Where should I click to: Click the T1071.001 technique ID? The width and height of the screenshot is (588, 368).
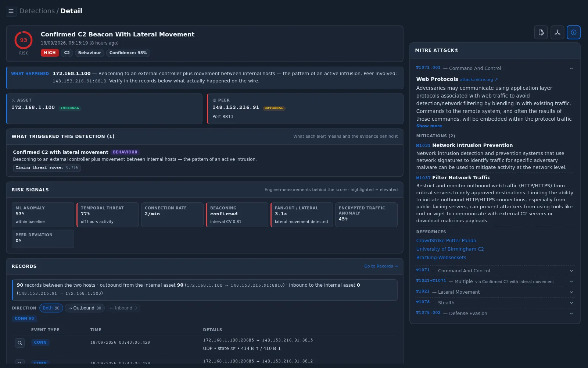click(428, 68)
